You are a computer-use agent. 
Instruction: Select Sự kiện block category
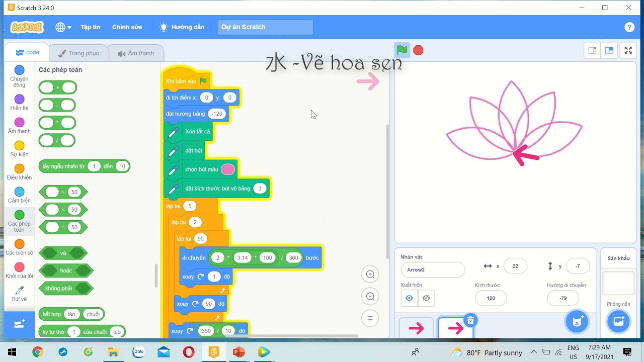tap(19, 149)
